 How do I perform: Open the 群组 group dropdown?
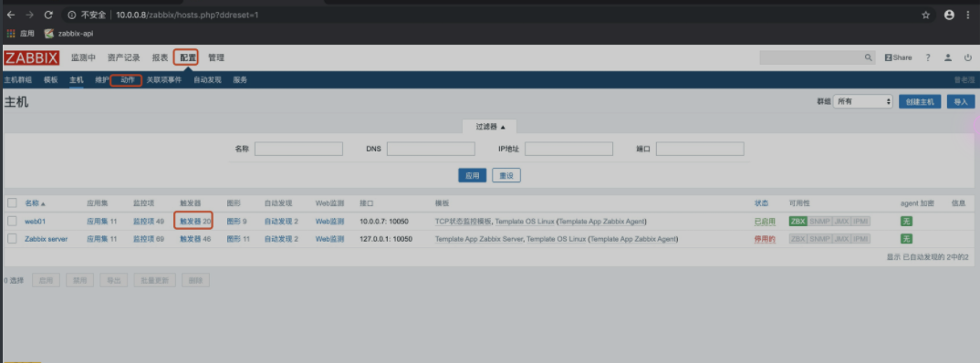(863, 102)
